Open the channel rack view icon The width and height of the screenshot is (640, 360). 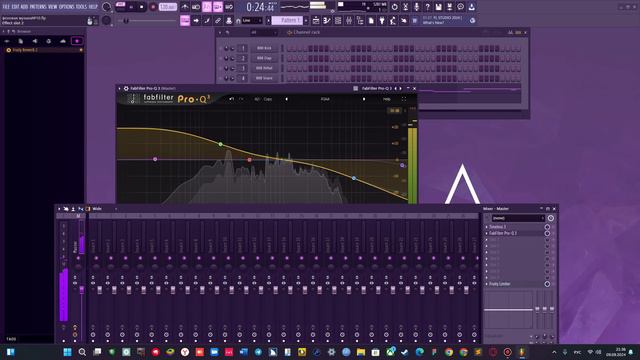[338, 20]
